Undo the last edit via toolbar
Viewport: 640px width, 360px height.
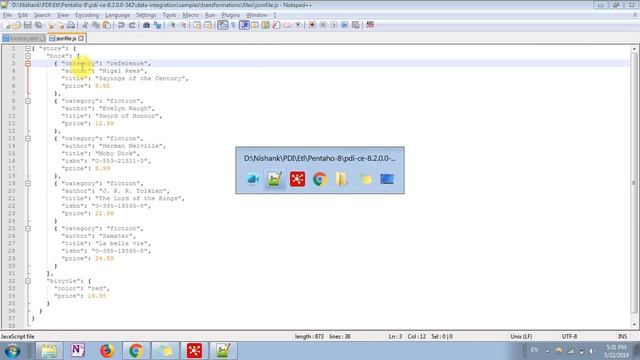[121, 25]
